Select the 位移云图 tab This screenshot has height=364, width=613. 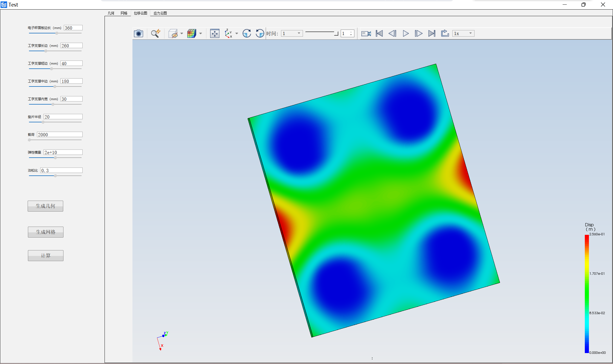tap(140, 13)
